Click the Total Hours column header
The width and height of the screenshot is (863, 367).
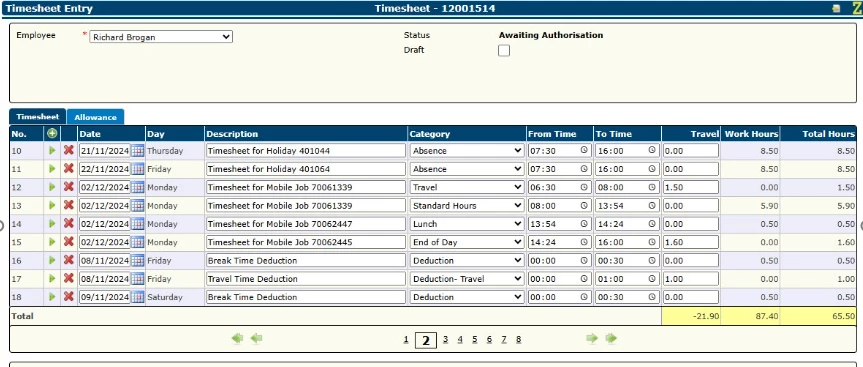pyautogui.click(x=828, y=134)
